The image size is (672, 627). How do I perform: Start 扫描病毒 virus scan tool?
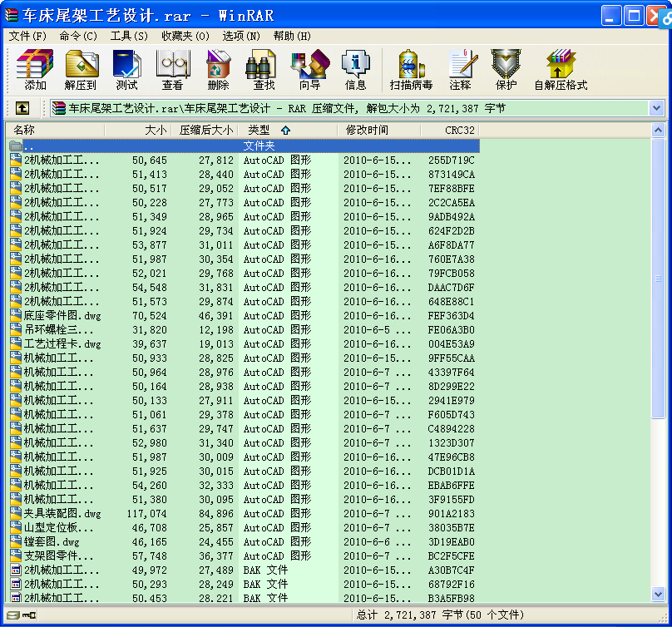tap(411, 69)
